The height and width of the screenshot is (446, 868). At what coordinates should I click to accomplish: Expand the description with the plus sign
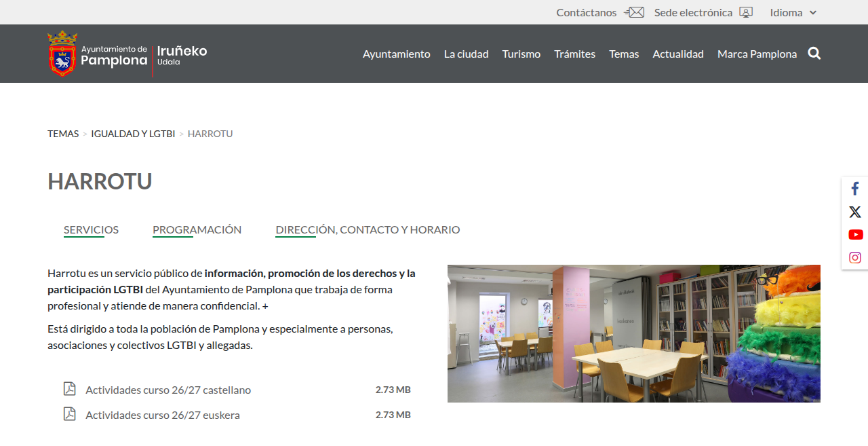(x=265, y=306)
